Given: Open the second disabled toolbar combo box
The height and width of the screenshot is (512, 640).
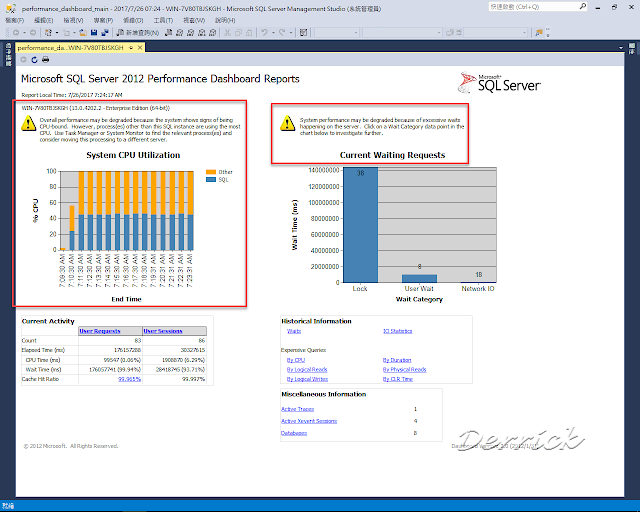Looking at the screenshot, I should coord(402,33).
